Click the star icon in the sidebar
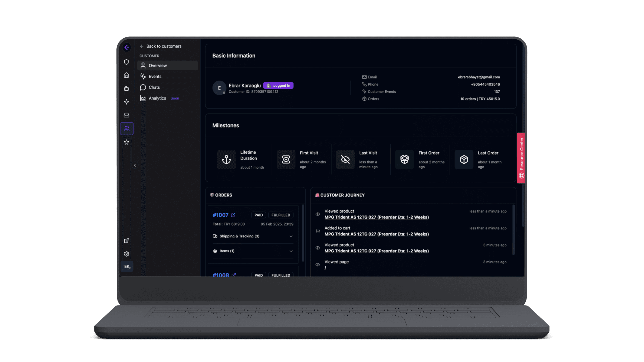The height and width of the screenshot is (362, 644). [x=126, y=142]
